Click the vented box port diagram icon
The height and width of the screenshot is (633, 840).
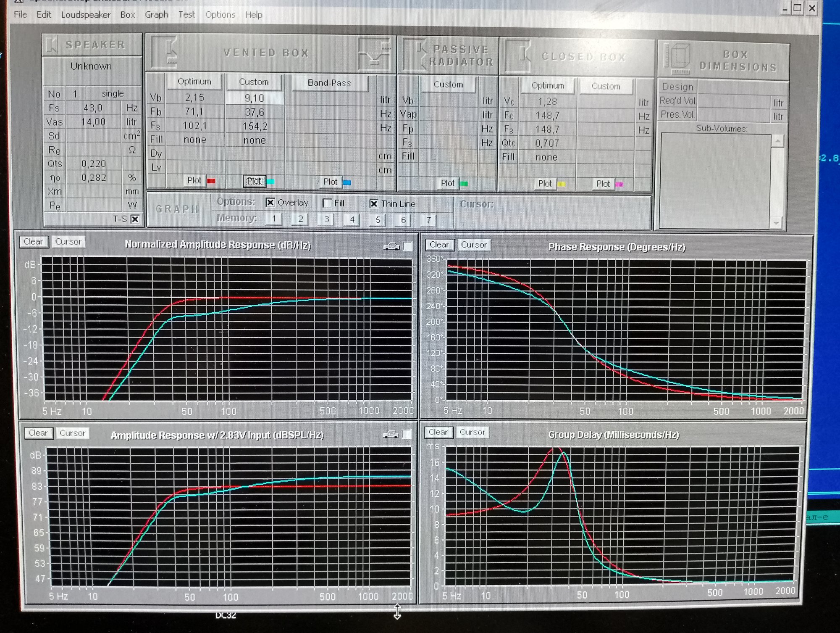[374, 54]
